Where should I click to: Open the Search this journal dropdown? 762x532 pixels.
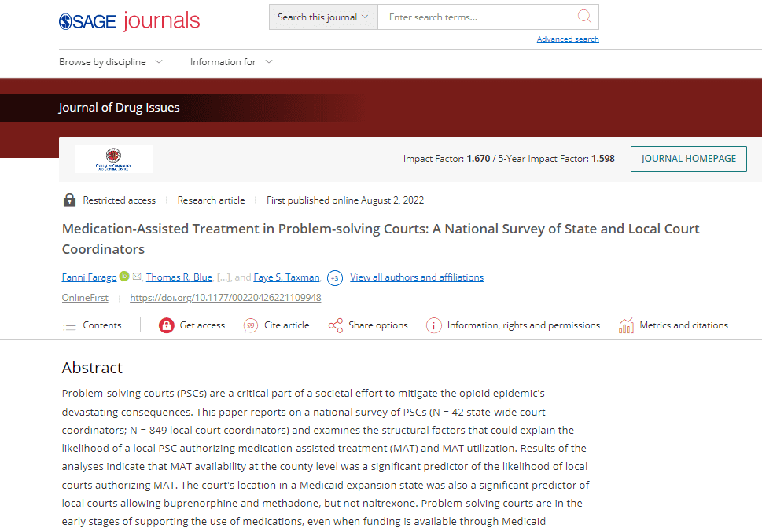(x=322, y=17)
